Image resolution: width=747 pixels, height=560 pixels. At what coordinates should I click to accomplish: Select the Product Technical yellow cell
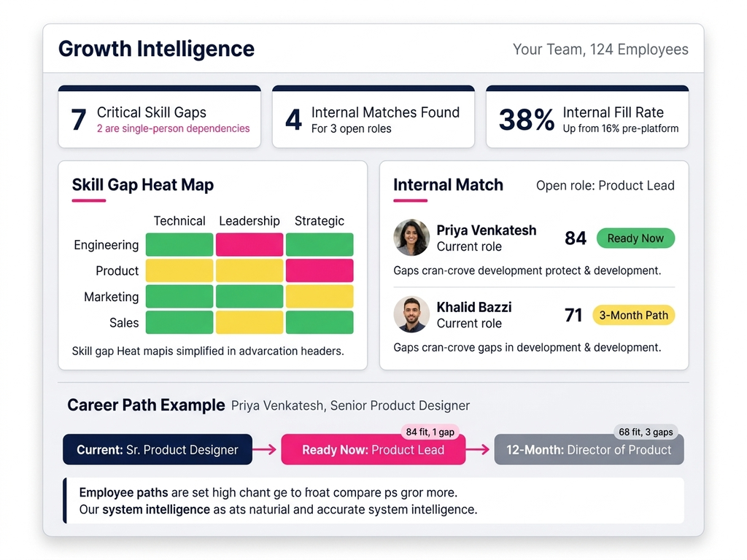179,271
